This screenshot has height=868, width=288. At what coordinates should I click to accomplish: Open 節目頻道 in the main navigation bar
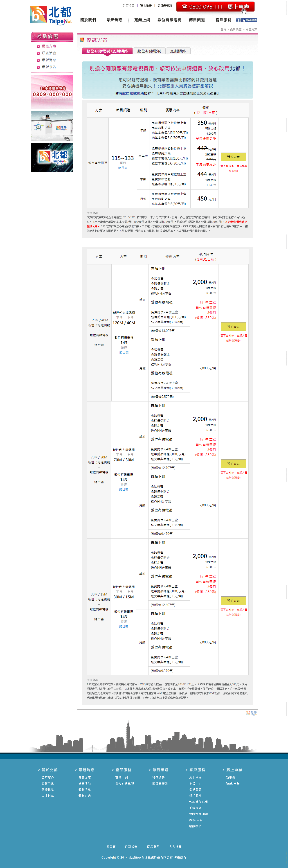coord(197,20)
